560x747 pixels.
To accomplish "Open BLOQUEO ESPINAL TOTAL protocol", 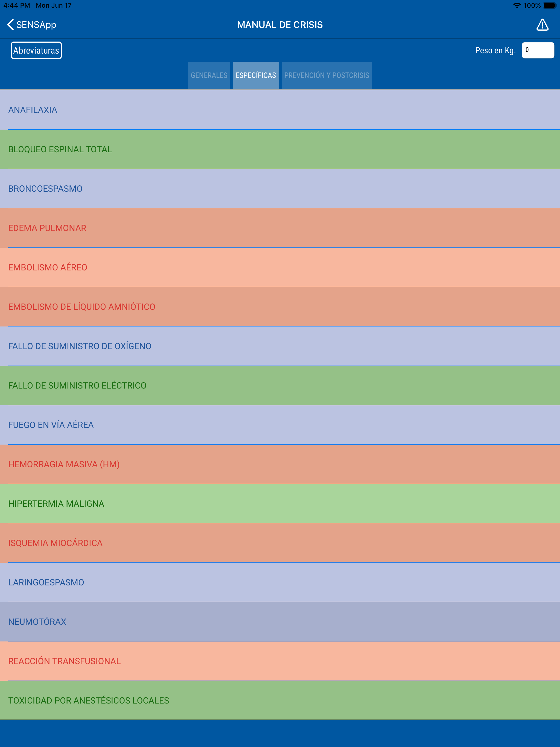I will click(x=280, y=149).
